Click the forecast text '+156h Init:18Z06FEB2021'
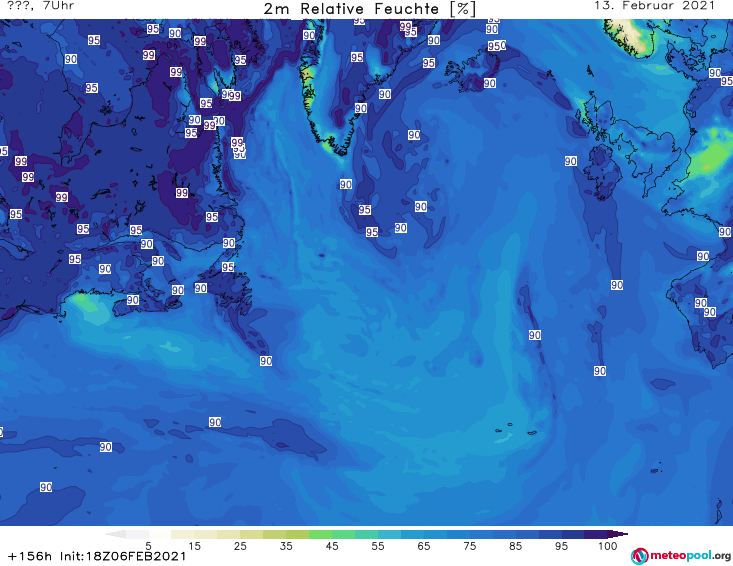The width and height of the screenshot is (733, 566). point(97,556)
